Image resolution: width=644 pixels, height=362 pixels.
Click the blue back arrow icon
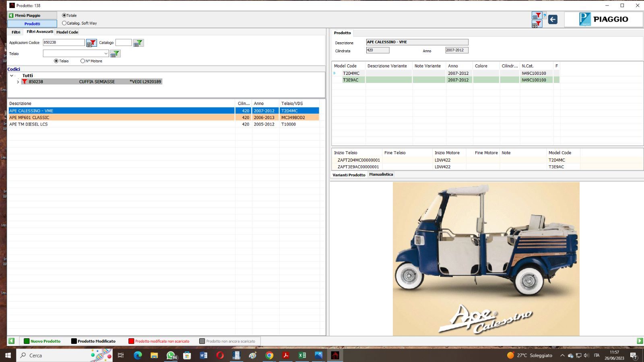point(553,19)
